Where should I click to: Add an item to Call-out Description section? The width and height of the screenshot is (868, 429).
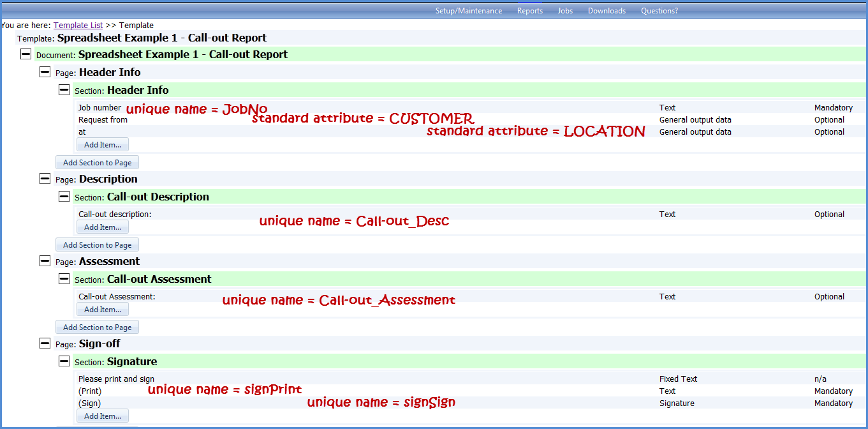102,227
